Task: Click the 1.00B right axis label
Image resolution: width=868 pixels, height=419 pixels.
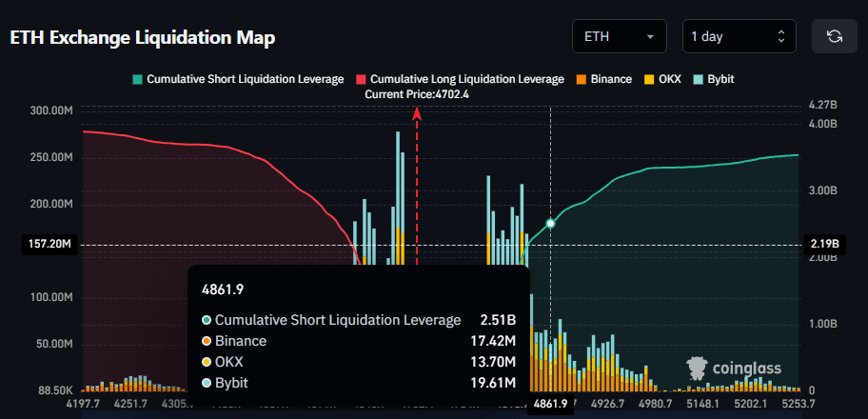Action: pos(822,324)
